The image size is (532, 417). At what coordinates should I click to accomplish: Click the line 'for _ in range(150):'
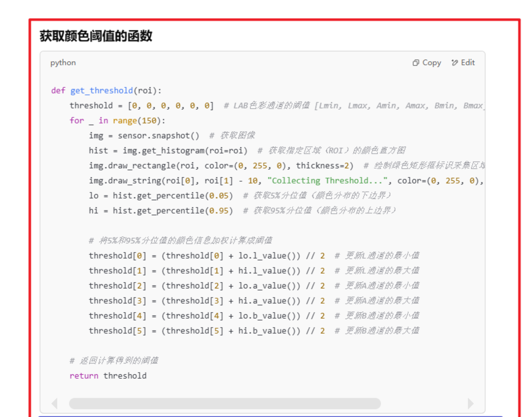click(x=117, y=121)
